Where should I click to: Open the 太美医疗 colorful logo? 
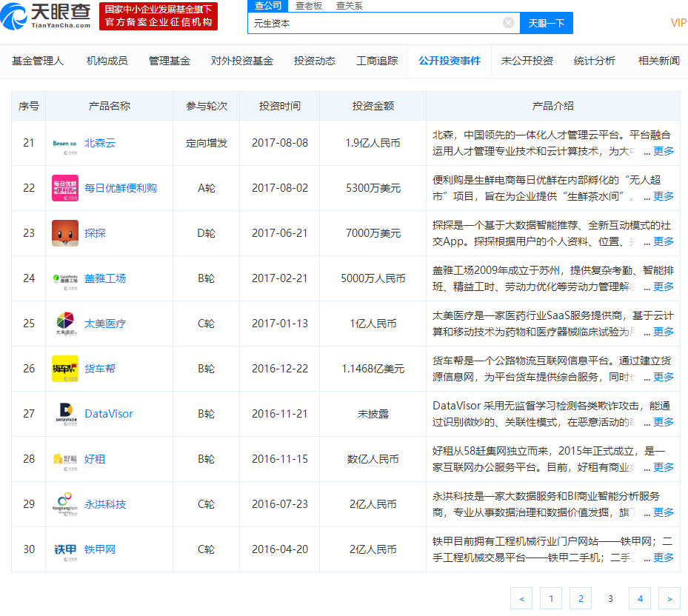pyautogui.click(x=65, y=324)
